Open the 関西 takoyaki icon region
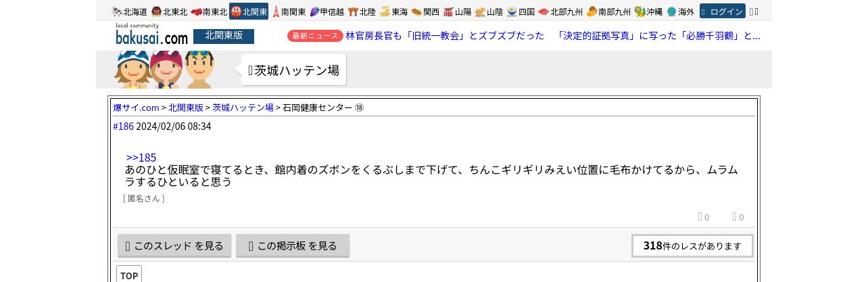868x282 pixels. [416, 11]
